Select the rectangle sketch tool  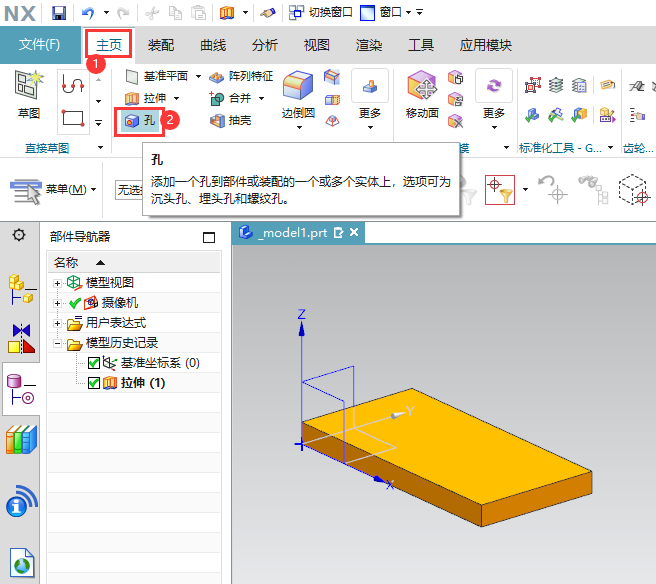pyautogui.click(x=73, y=118)
